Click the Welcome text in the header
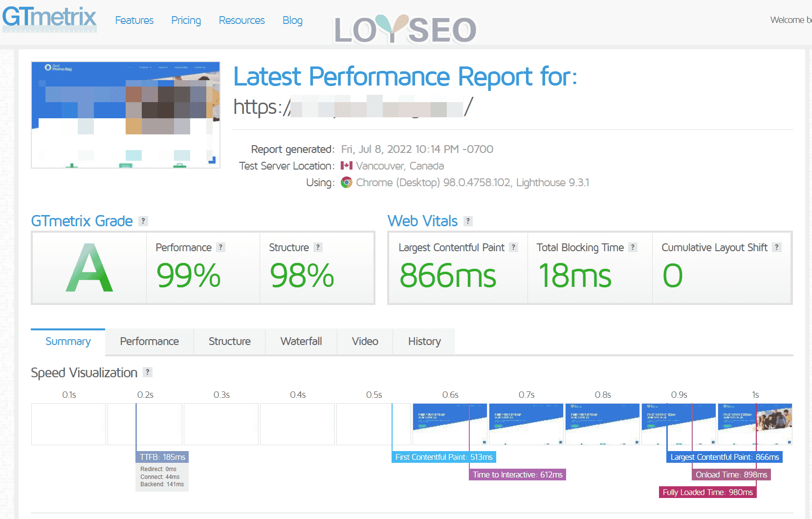 790,20
